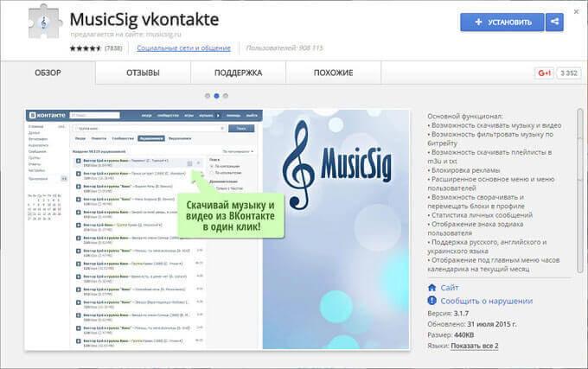Click the MusicSig puzzle-piece extension icon
588x369 pixels.
44,22
